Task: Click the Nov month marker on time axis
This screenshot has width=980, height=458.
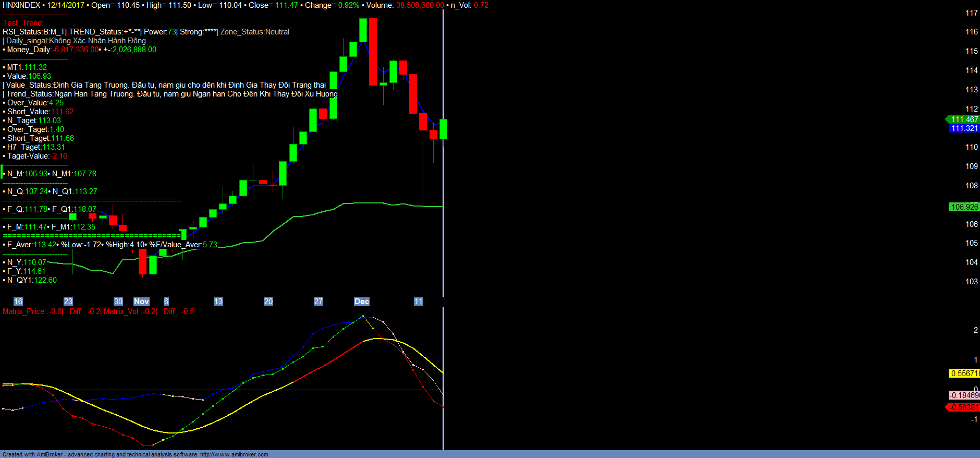Action: (x=141, y=302)
